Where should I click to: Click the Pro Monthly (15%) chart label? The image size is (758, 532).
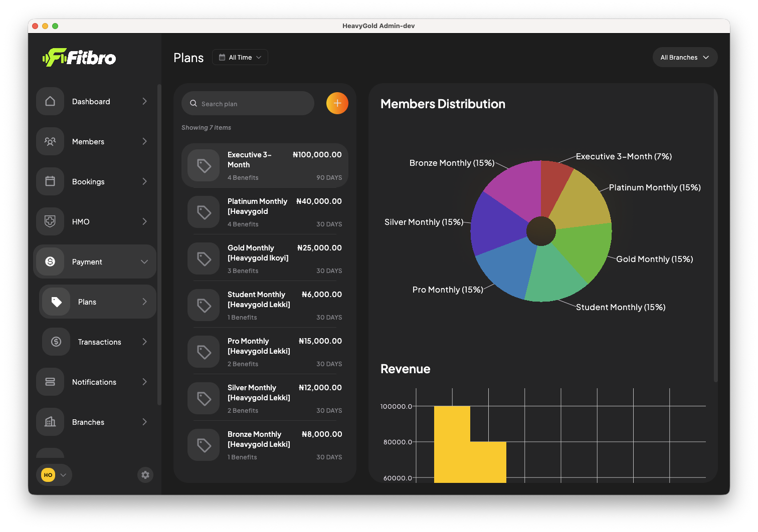(448, 290)
